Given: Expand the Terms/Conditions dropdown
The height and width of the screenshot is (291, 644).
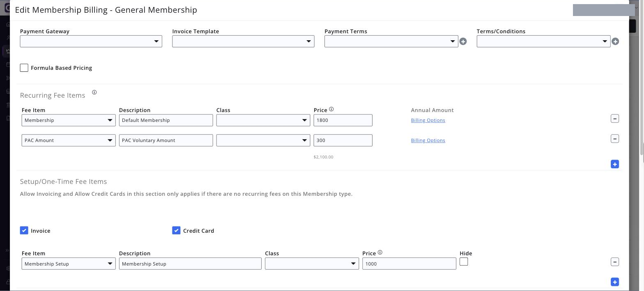Looking at the screenshot, I should 543,41.
